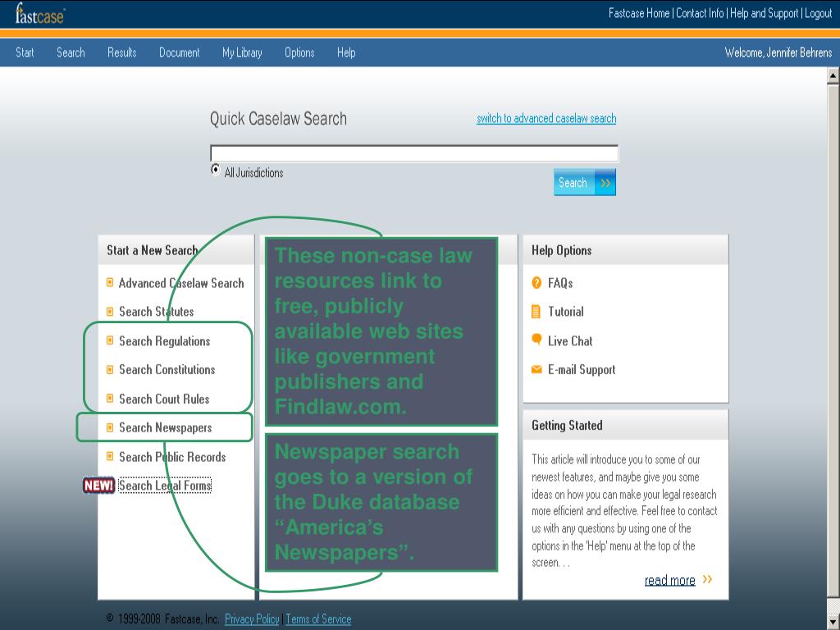This screenshot has height=630, width=840.
Task: Click the Fastcase logo
Action: point(39,14)
